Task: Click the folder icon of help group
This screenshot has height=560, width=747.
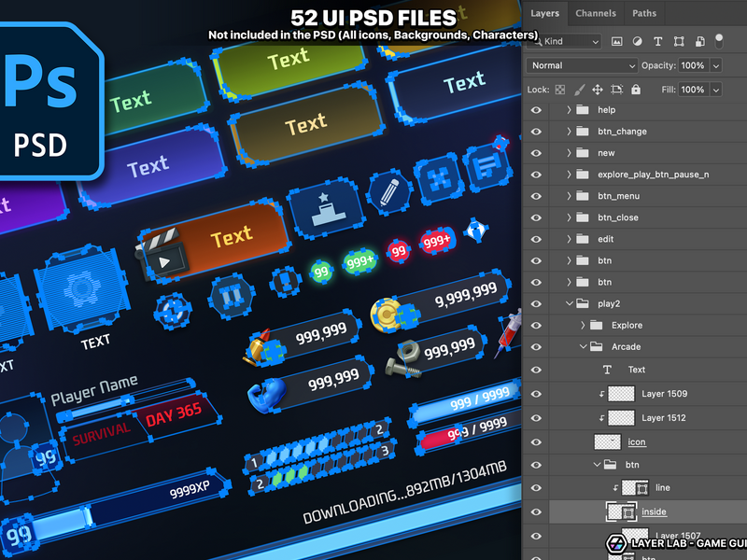Action: coord(582,109)
